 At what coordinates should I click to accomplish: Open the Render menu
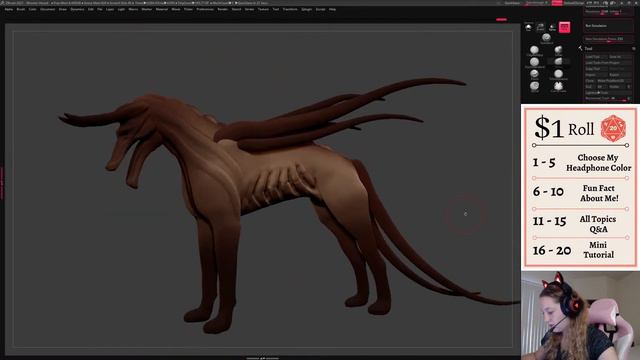(222, 9)
